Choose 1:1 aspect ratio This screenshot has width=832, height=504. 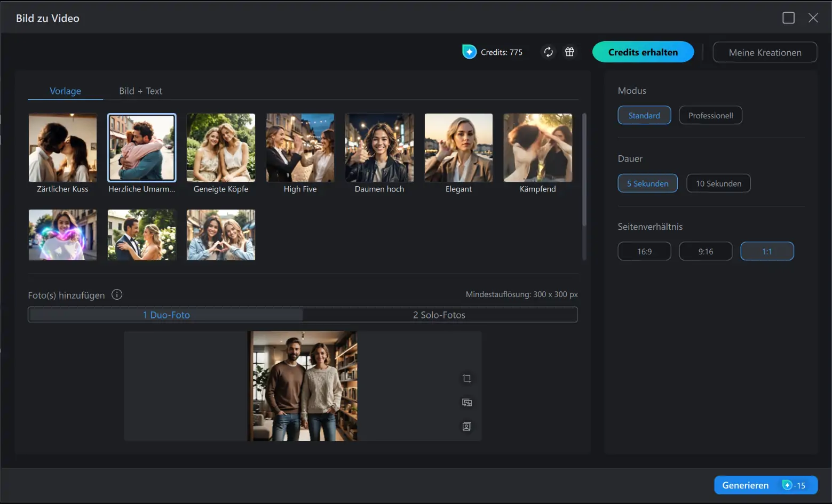pos(767,251)
